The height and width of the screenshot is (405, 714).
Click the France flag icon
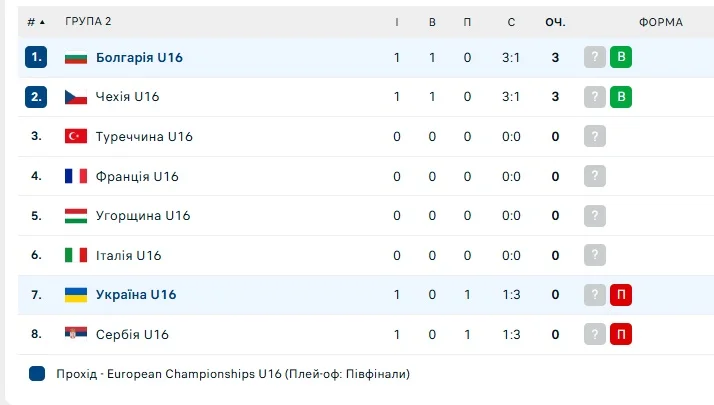pos(76,176)
